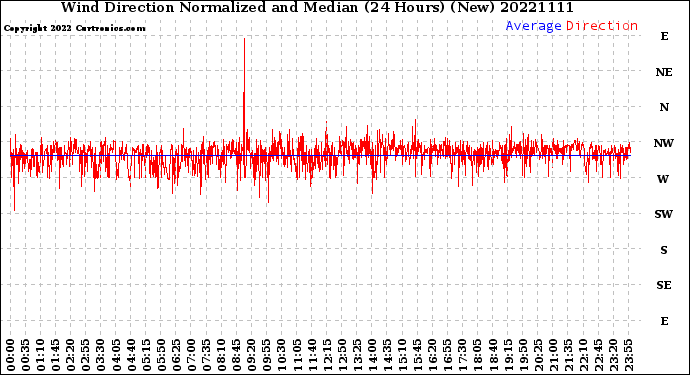Click the 'W' axis label
Screen dimensions: 690x375
(663, 179)
